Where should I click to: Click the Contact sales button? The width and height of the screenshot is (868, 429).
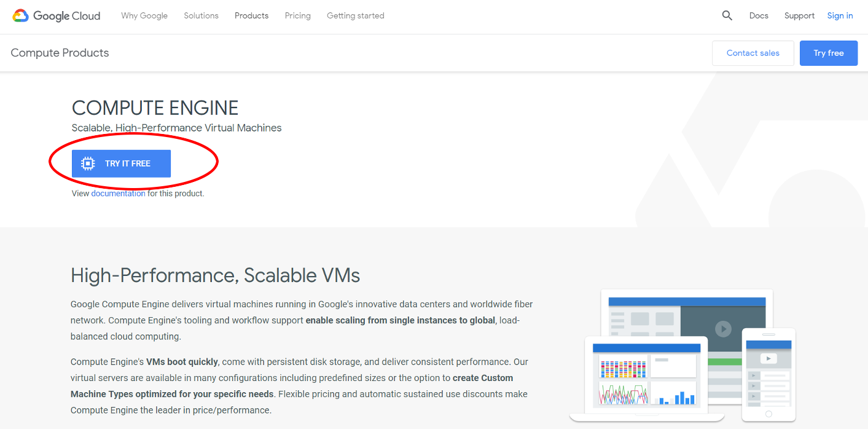tap(753, 53)
